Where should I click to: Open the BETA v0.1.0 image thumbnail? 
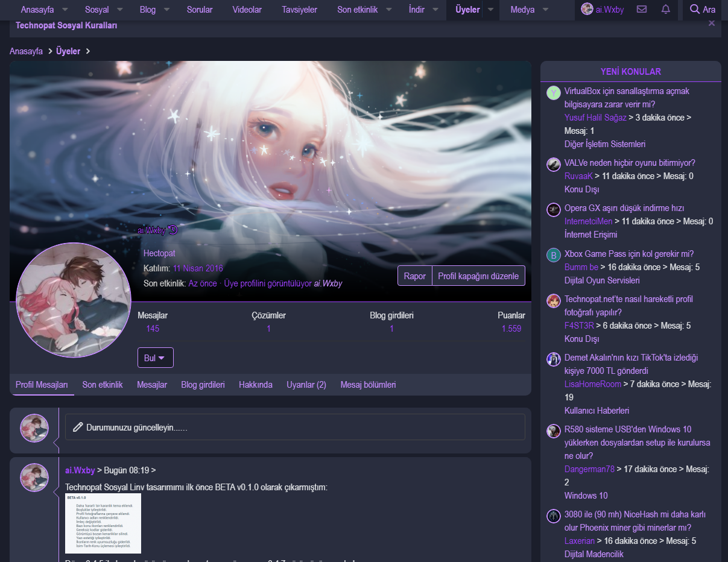[103, 523]
